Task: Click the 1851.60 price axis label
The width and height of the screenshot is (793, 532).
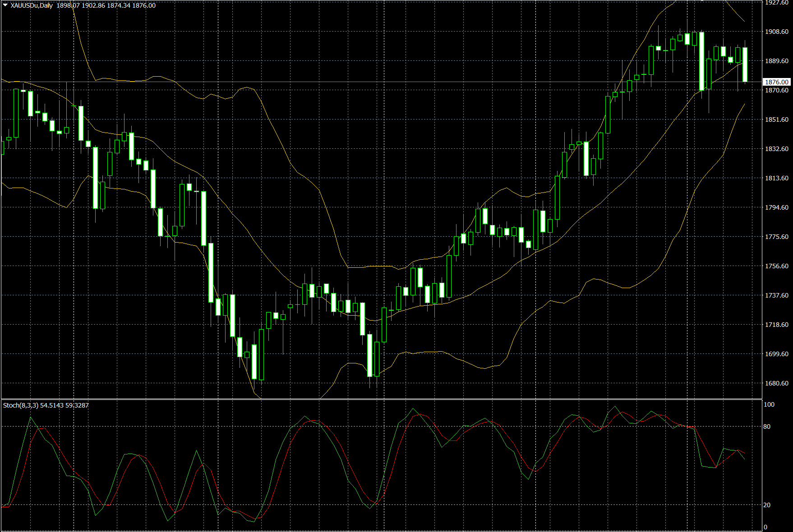Action: point(777,119)
